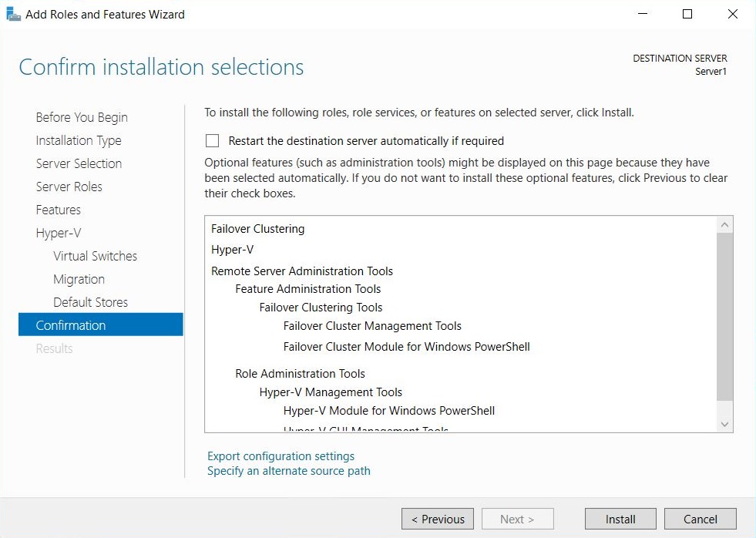Click the Failover Clustering Tools entry
The height and width of the screenshot is (538, 756).
click(321, 307)
